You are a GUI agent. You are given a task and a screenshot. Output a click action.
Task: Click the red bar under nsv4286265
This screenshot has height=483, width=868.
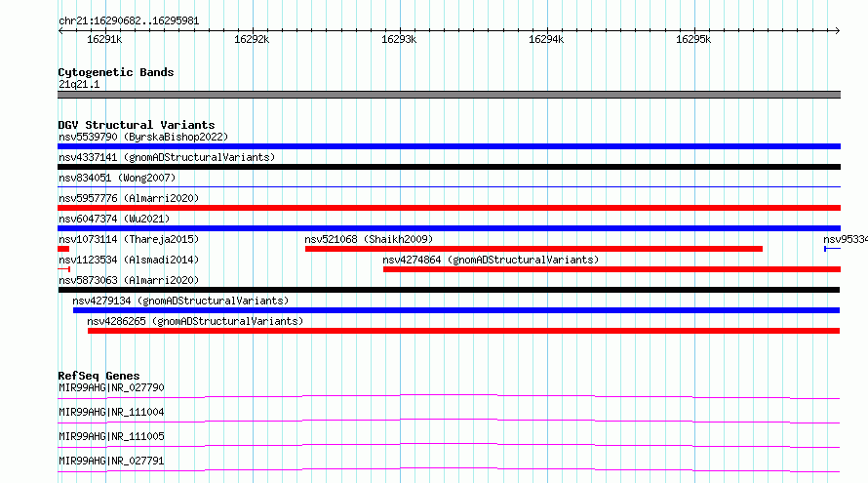[x=463, y=331]
